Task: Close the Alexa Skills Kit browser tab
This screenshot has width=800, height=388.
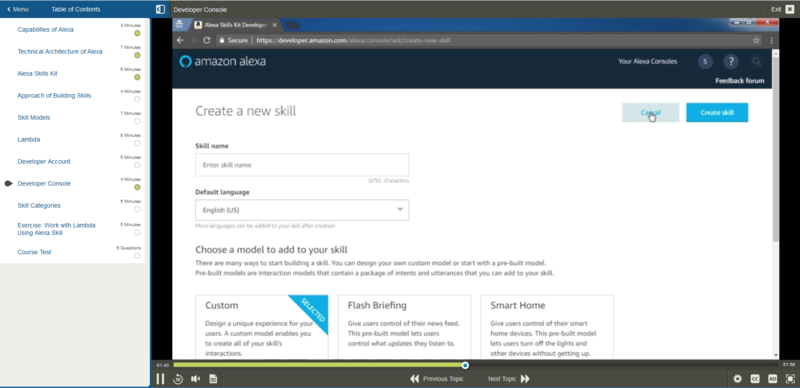Action: (274, 25)
